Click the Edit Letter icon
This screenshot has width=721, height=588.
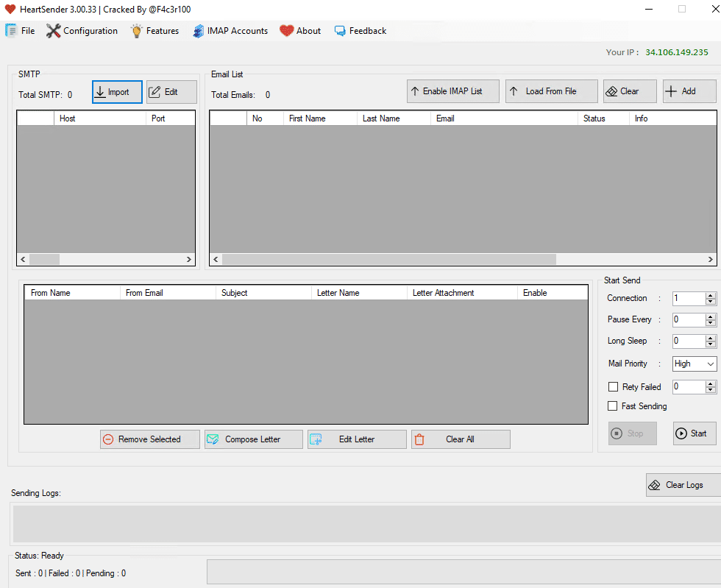(x=316, y=439)
